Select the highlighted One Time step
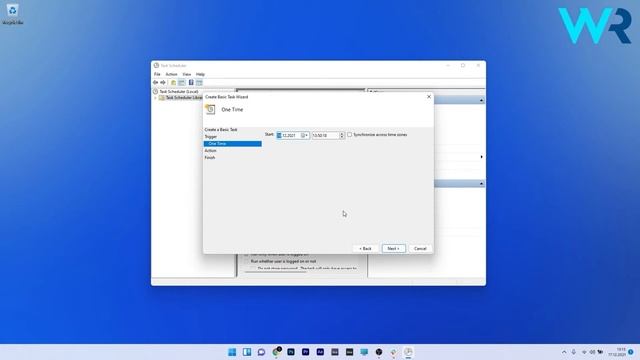This screenshot has height=360, width=640. (x=233, y=144)
